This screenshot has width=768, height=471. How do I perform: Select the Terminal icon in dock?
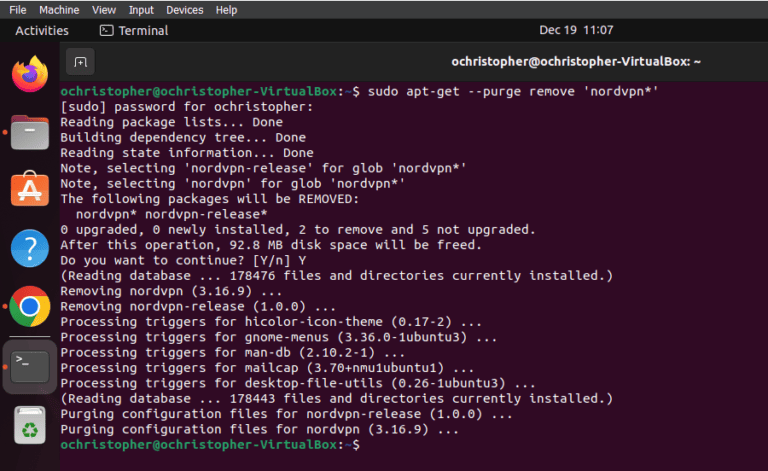tap(30, 365)
